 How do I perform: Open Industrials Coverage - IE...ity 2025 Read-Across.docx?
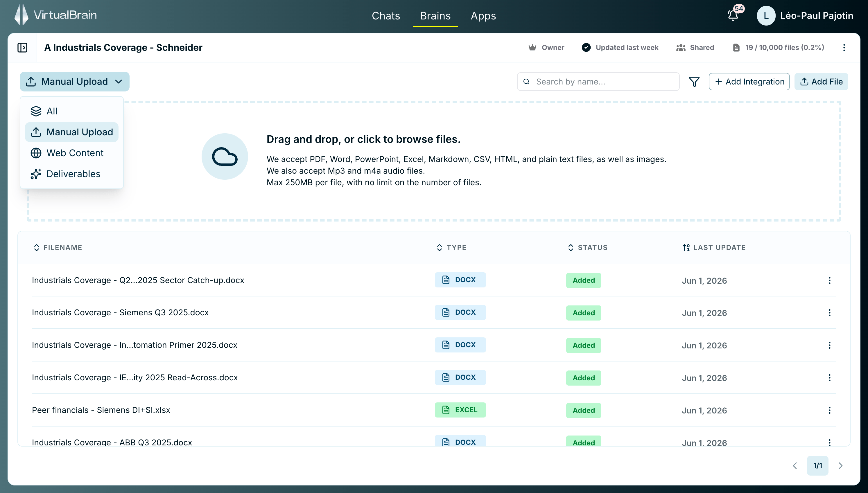[x=135, y=377]
